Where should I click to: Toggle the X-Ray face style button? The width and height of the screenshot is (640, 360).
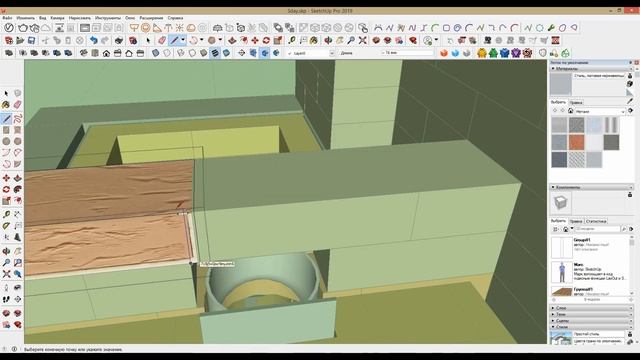[156, 53]
